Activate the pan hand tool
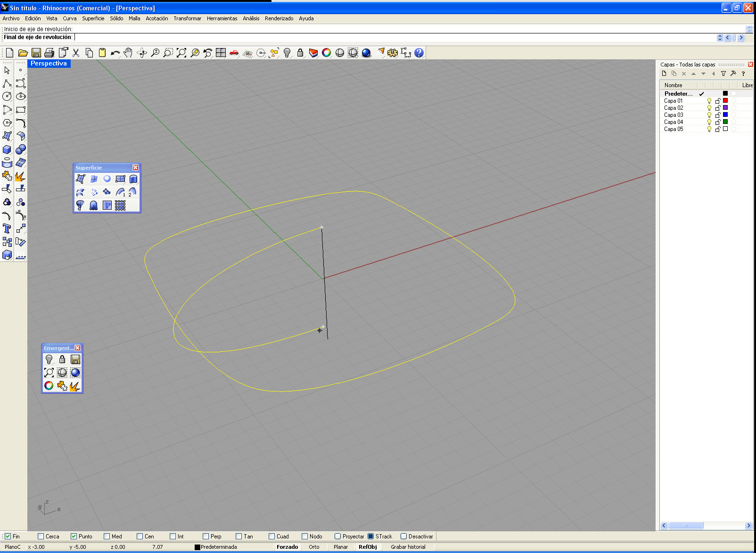Image resolution: width=756 pixels, height=553 pixels. coord(128,53)
